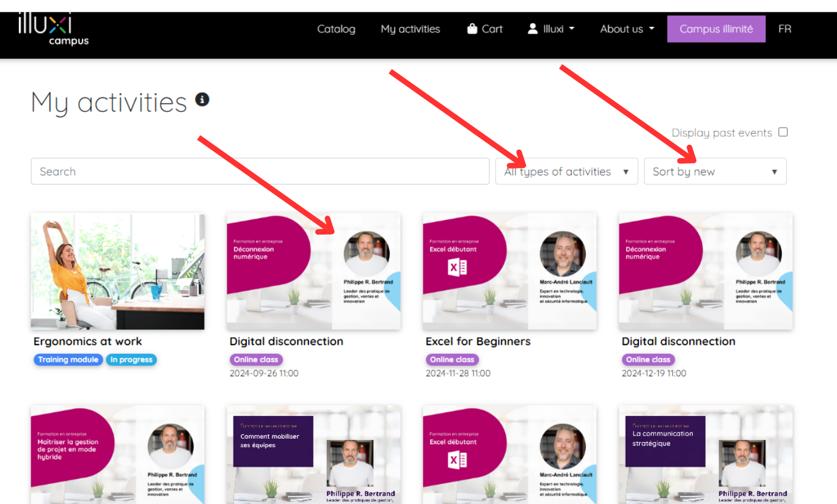
Task: Expand the illuxi account dropdown
Action: click(552, 29)
